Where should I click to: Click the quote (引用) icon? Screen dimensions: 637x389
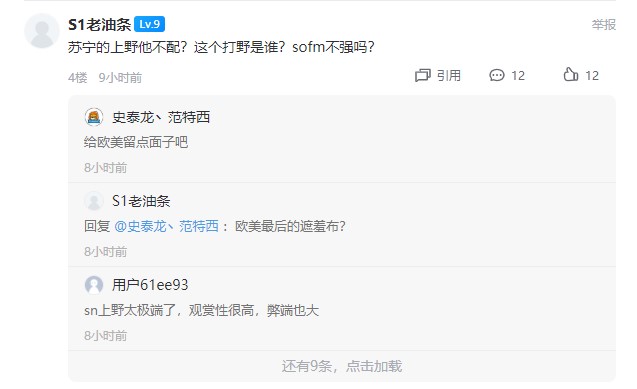coord(422,76)
